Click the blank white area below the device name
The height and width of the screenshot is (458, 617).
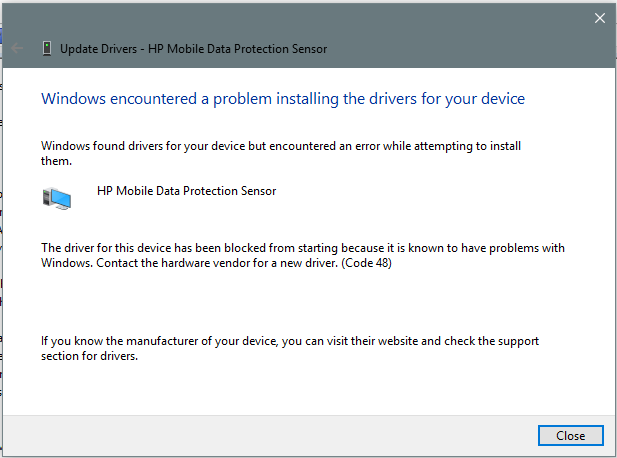coord(300,220)
